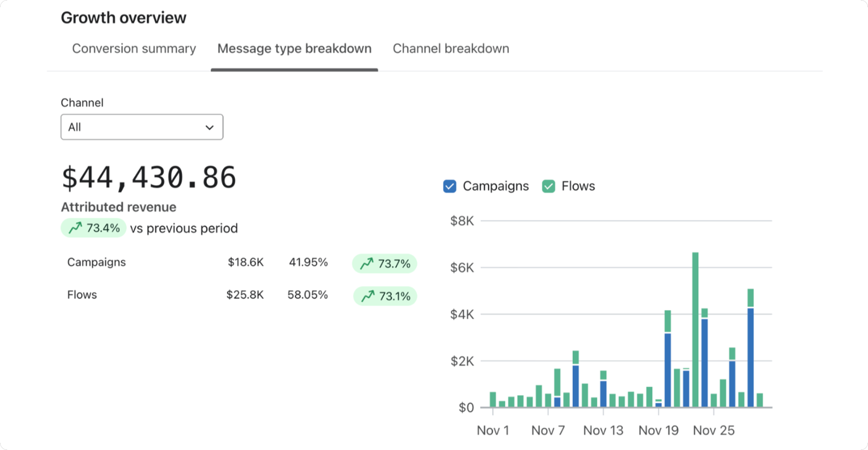Click the chevron arrow in Channel dropdown
This screenshot has height=450, width=868.
point(209,127)
